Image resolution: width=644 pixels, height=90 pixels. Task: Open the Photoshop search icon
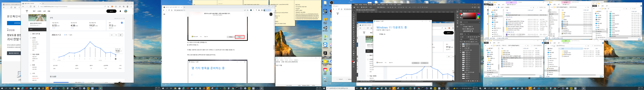pyautogui.click(x=473, y=7)
